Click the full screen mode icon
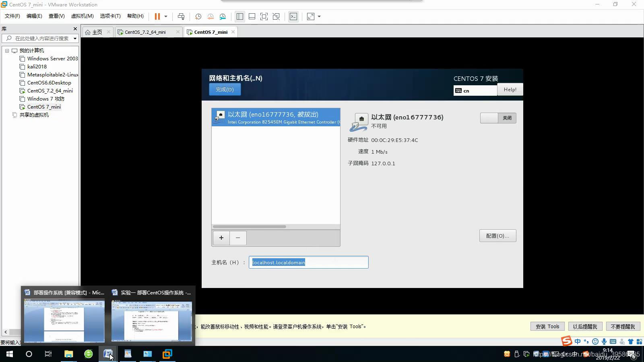Image resolution: width=644 pixels, height=362 pixels. 264,16
